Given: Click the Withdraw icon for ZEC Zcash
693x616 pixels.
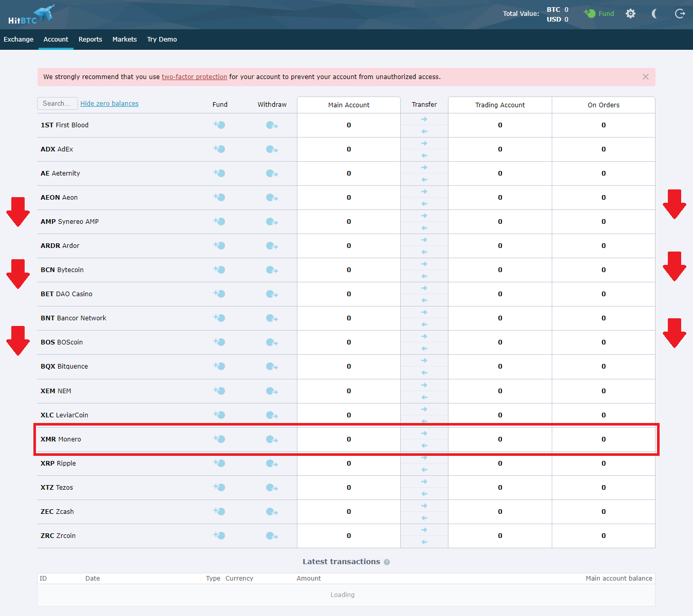Looking at the screenshot, I should [272, 512].
